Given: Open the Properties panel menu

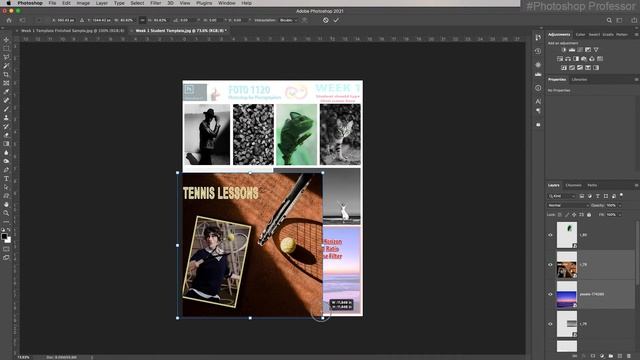Looking at the screenshot, I should 636,80.
